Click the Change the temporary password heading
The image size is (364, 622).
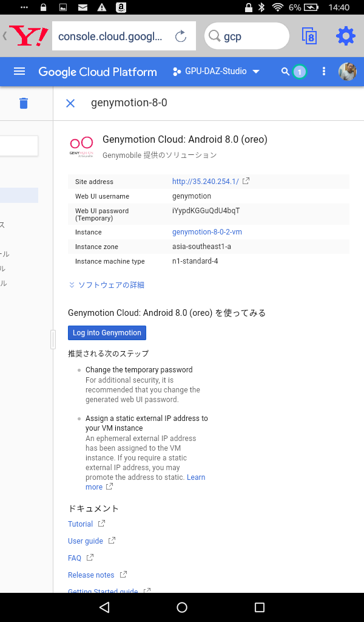point(139,370)
